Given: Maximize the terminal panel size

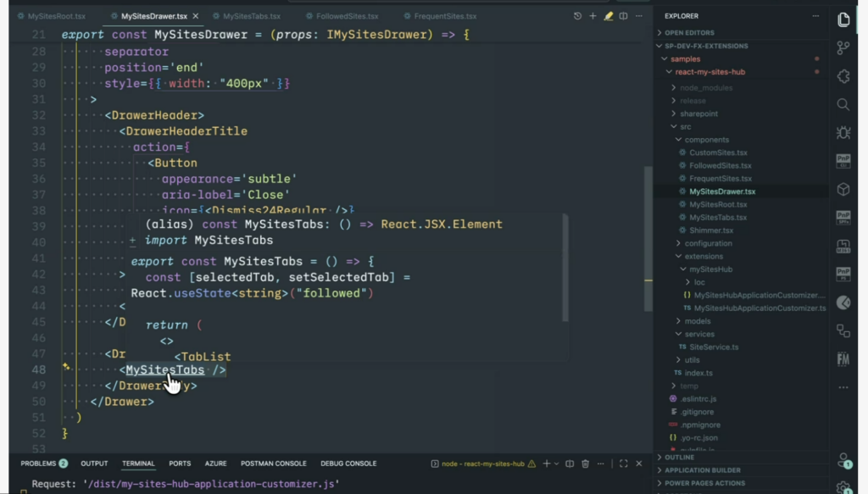Looking at the screenshot, I should point(623,463).
